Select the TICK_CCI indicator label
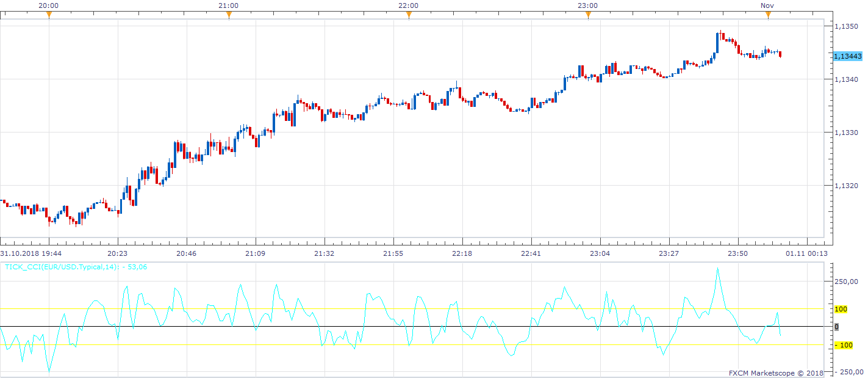Viewport: 868px width, 378px height. click(76, 266)
